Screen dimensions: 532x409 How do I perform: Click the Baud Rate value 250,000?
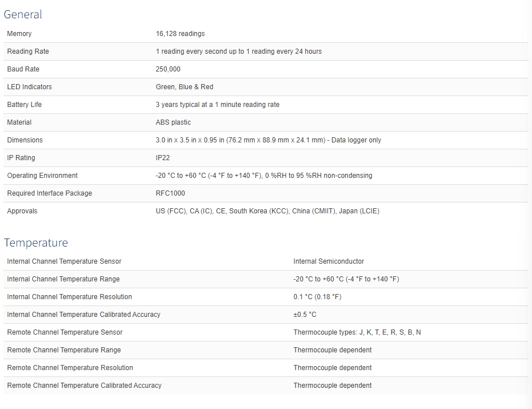click(168, 69)
